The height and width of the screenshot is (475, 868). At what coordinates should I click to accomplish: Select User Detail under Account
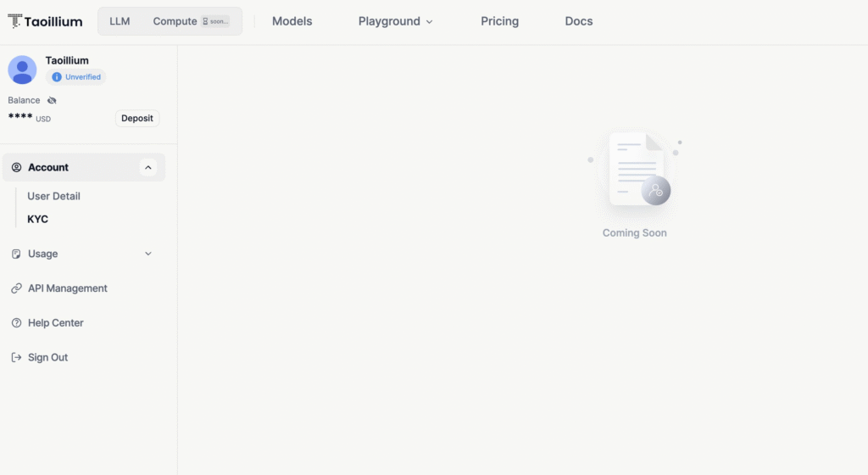pyautogui.click(x=53, y=196)
